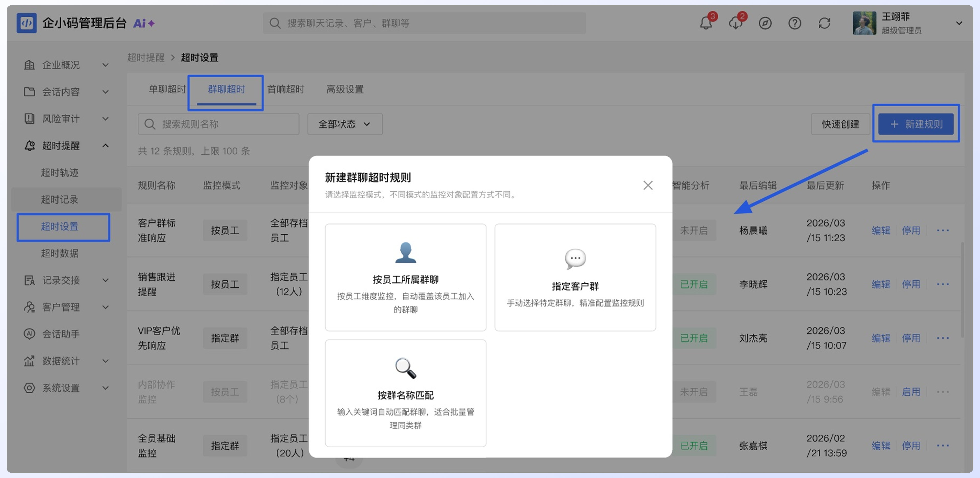
Task: Click the compass explore icon
Action: [765, 23]
